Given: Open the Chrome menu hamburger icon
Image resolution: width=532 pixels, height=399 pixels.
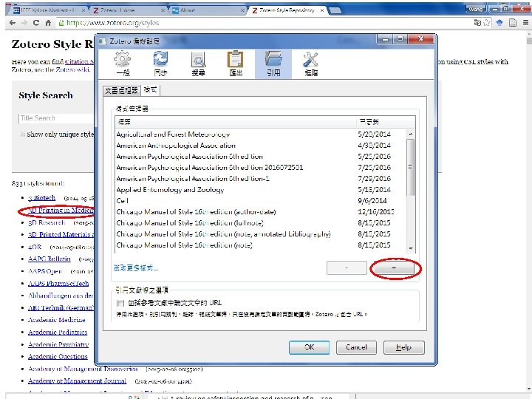Looking at the screenshot, I should click(x=525, y=23).
